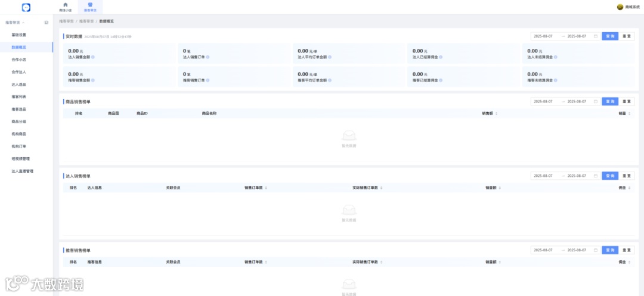Switch to the 推客带货 top tab
Screen dimensions: 644x296
coord(90,7)
